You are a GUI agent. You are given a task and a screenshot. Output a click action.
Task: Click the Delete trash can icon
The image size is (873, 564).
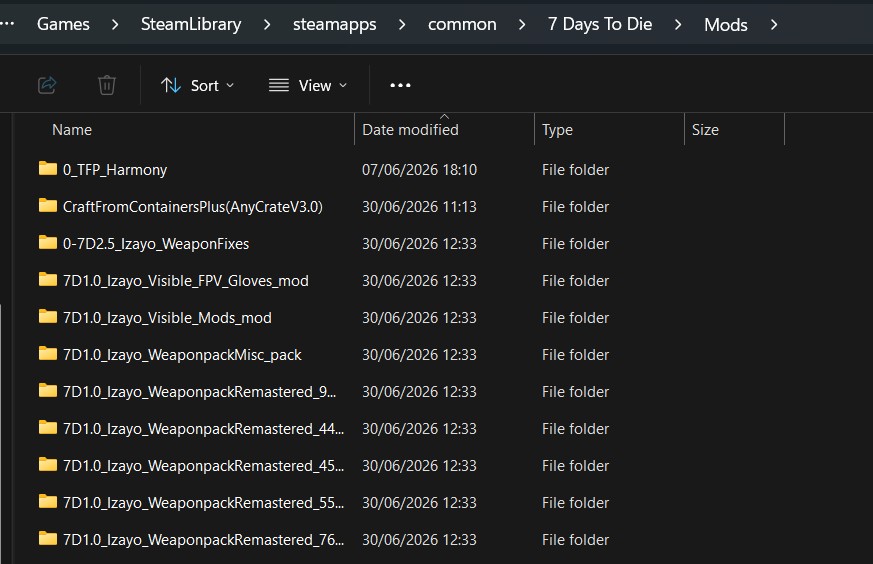106,85
